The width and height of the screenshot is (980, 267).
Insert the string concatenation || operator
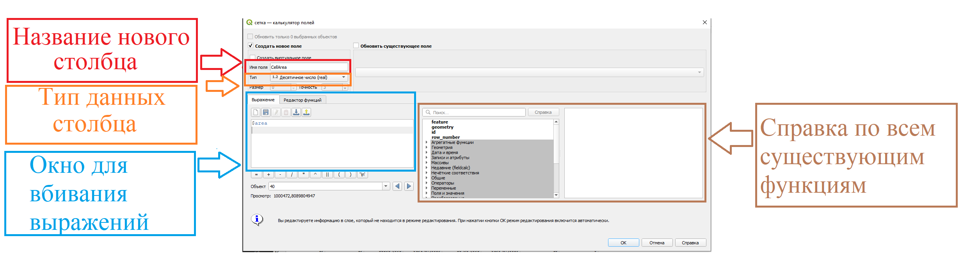point(327,175)
